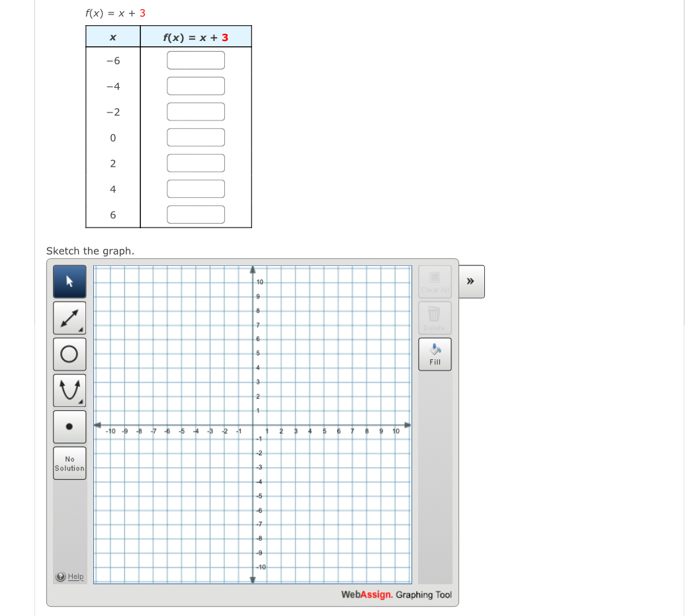696x616 pixels.
Task: Choose the No Solution option
Action: pyautogui.click(x=69, y=463)
